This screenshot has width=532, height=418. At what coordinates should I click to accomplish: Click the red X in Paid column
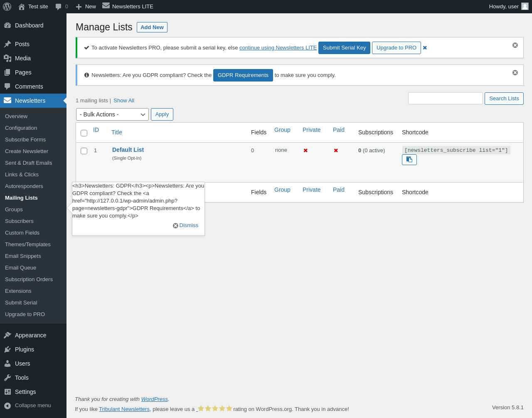click(x=336, y=151)
